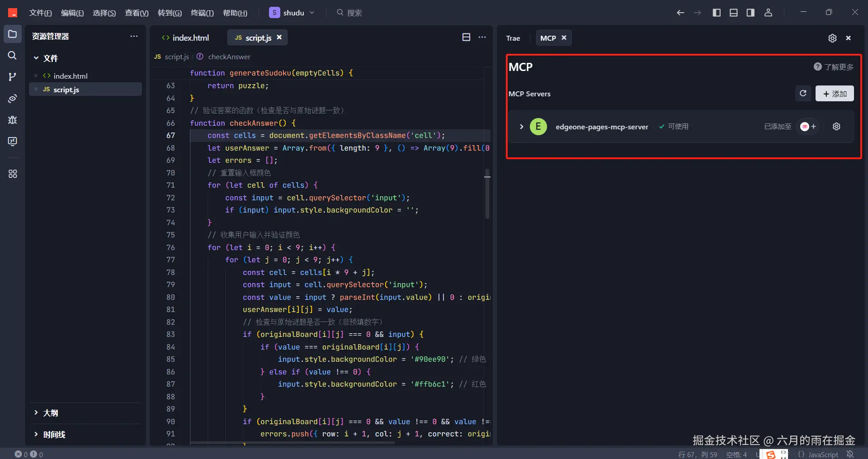Click the split editor icon
The height and width of the screenshot is (459, 868).
click(x=466, y=38)
